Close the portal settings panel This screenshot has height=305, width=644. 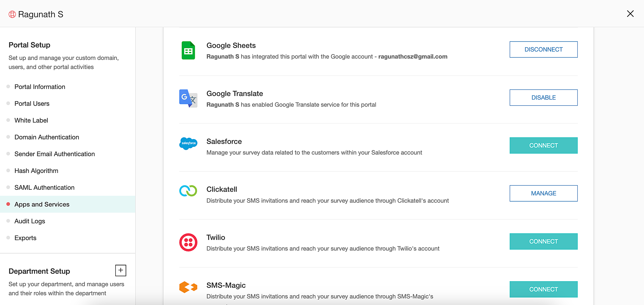[630, 14]
